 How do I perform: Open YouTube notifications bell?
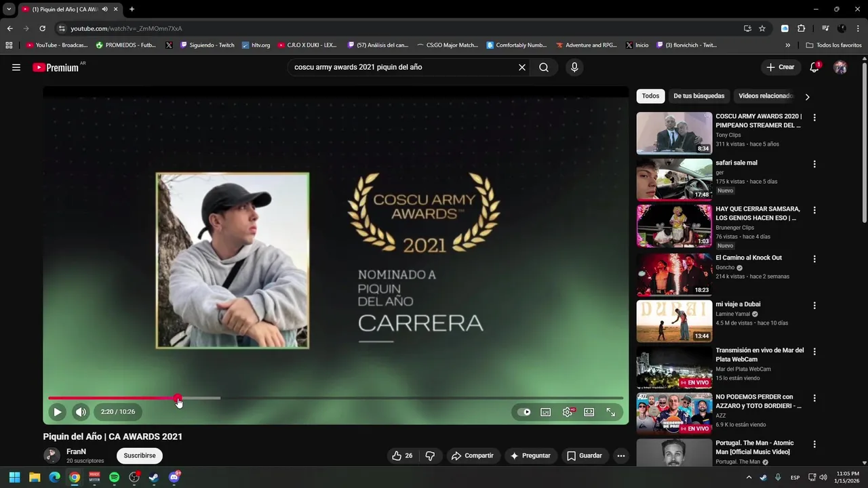pos(814,67)
